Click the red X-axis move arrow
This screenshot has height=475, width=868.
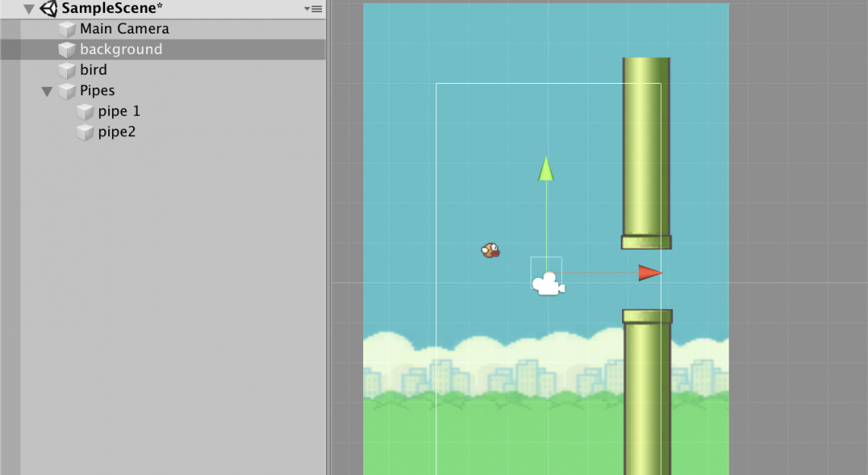[649, 273]
